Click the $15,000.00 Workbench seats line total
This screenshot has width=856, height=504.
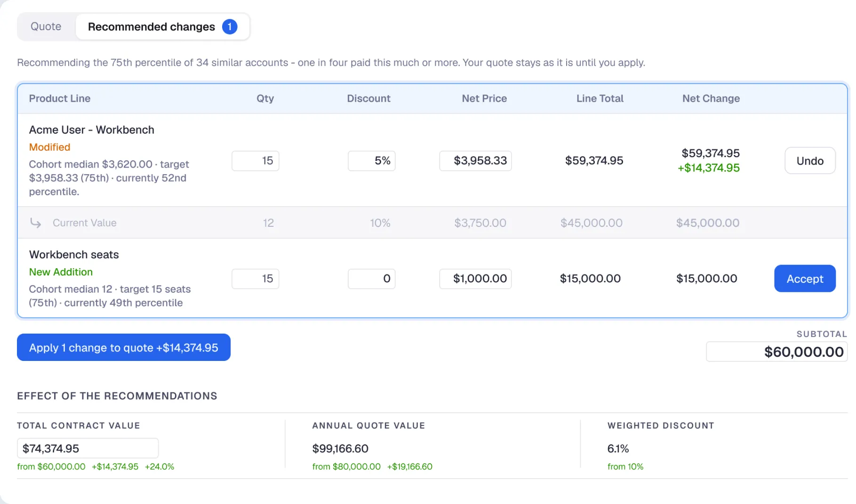(x=590, y=279)
